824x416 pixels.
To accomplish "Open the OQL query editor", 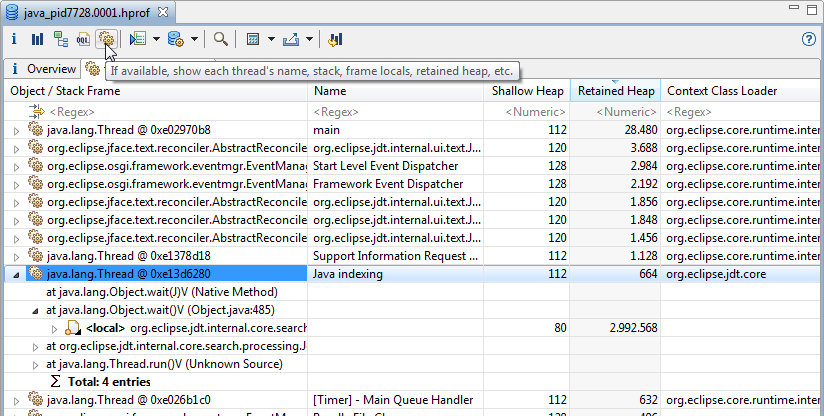I will (x=84, y=40).
